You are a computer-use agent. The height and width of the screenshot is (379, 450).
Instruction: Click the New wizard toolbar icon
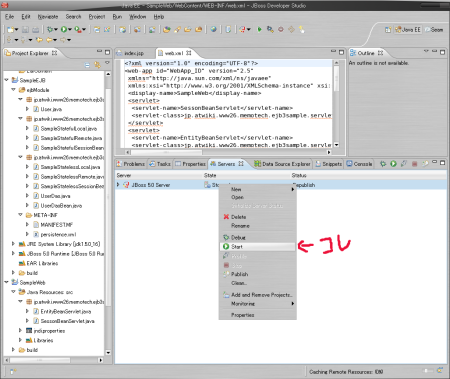coord(11,30)
